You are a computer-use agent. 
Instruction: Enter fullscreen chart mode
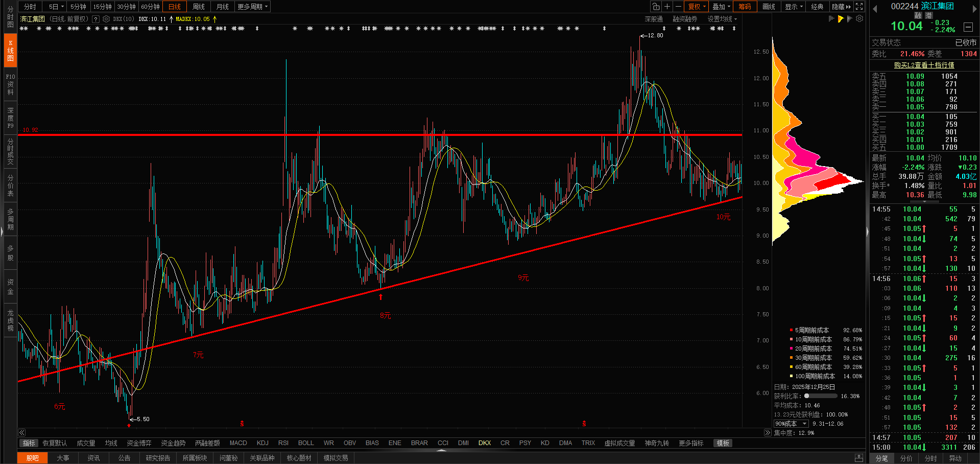pos(859,7)
